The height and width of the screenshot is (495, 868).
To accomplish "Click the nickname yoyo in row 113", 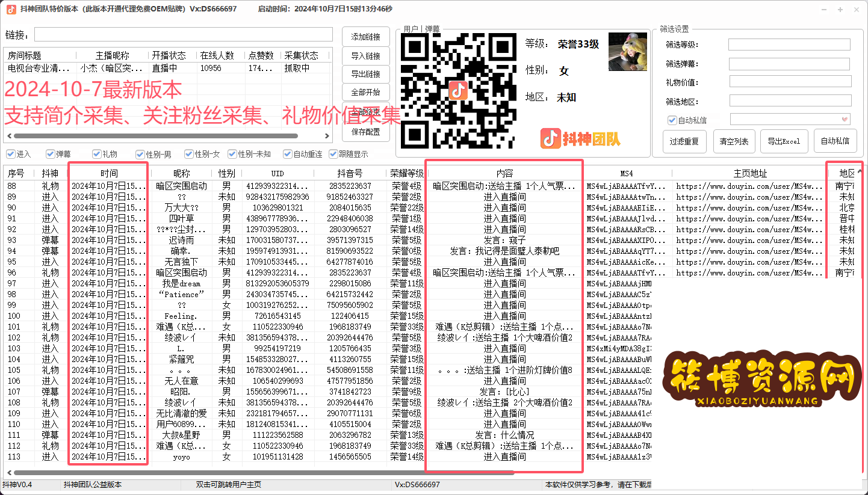I will click(181, 457).
